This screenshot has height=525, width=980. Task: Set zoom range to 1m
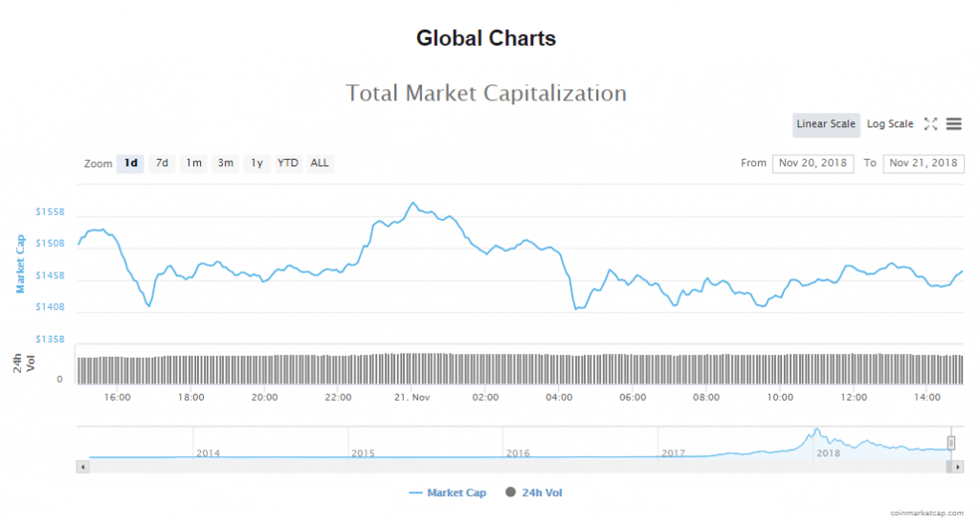[193, 164]
